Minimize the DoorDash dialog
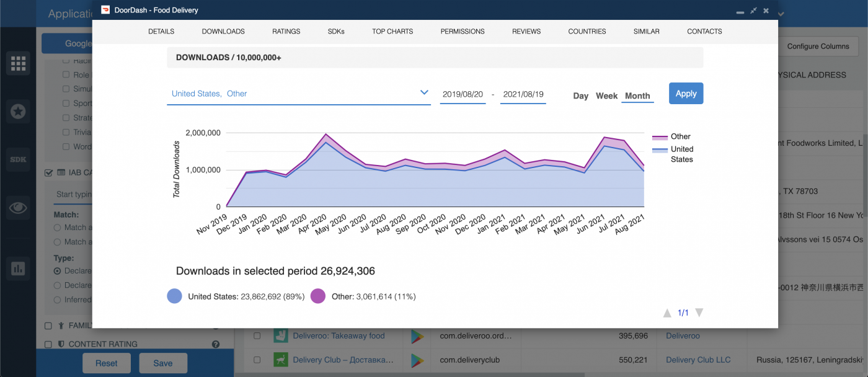 click(739, 11)
